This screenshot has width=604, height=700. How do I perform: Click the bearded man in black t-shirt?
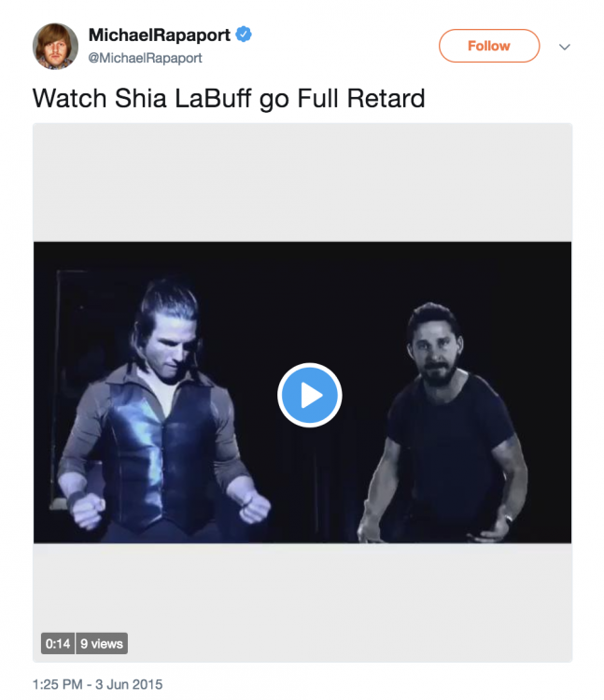444,424
